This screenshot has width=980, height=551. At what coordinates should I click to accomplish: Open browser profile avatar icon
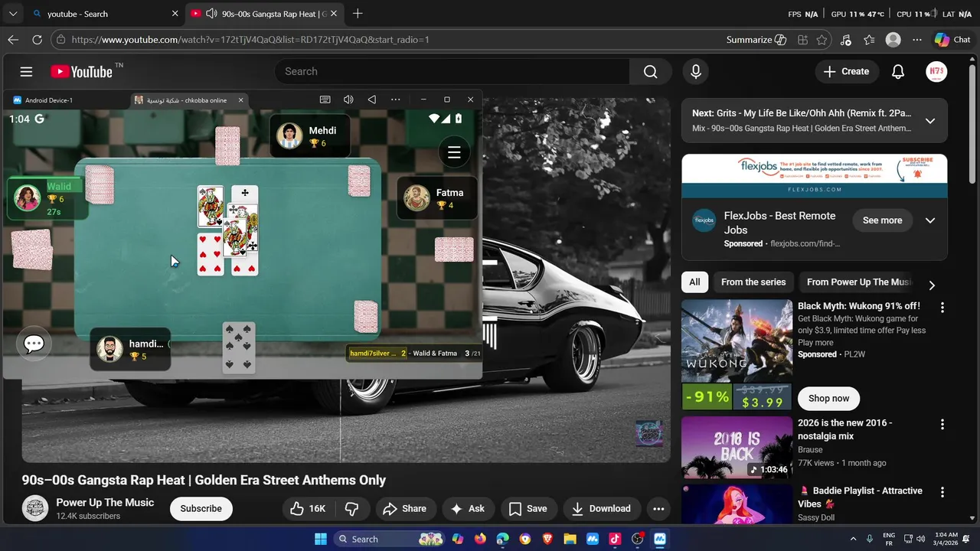pyautogui.click(x=893, y=40)
